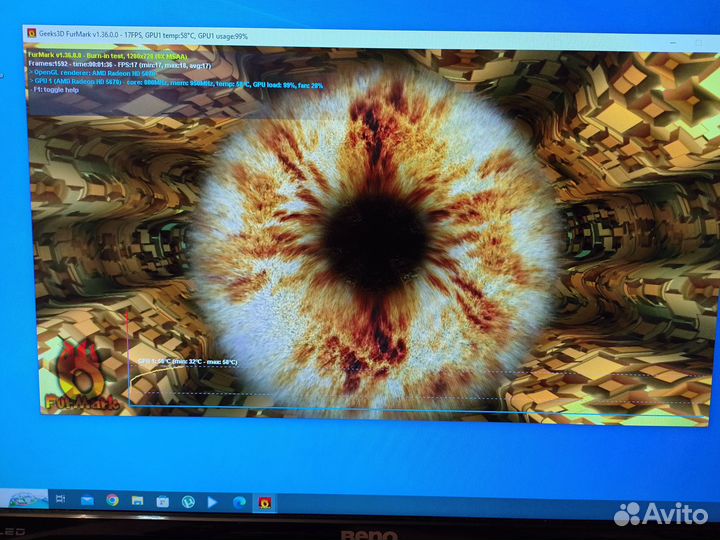
Task: Click the active FurMark taskbar icon
Action: click(265, 502)
